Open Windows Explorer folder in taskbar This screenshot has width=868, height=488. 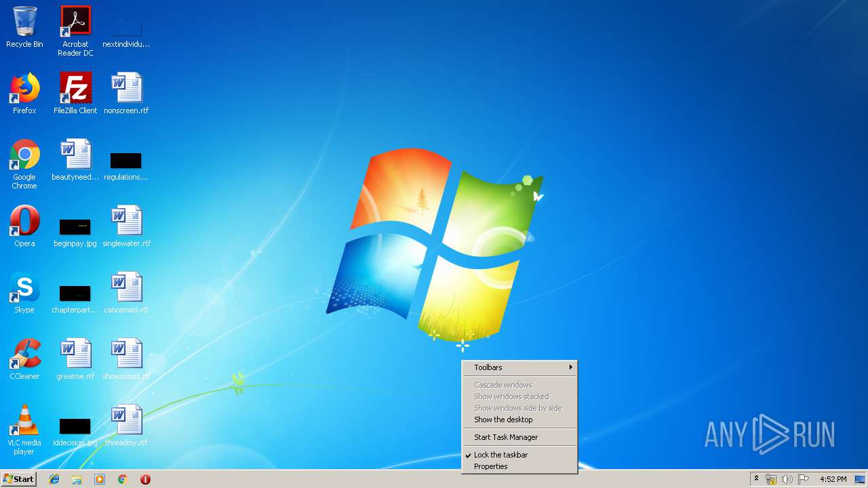point(77,479)
